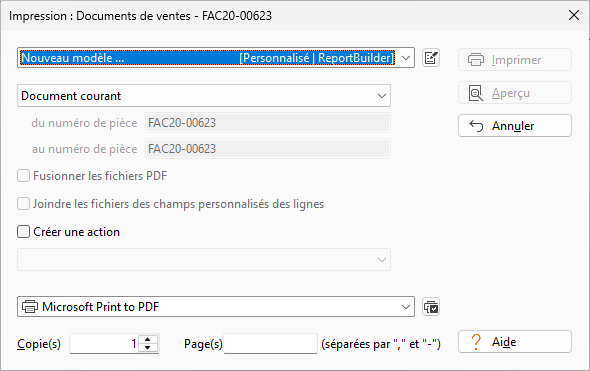
Task: Click the printer icon on Imprimer button
Action: pyautogui.click(x=476, y=60)
